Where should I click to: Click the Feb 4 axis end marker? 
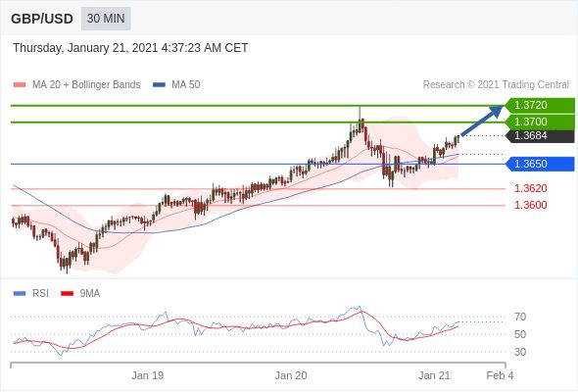click(500, 375)
